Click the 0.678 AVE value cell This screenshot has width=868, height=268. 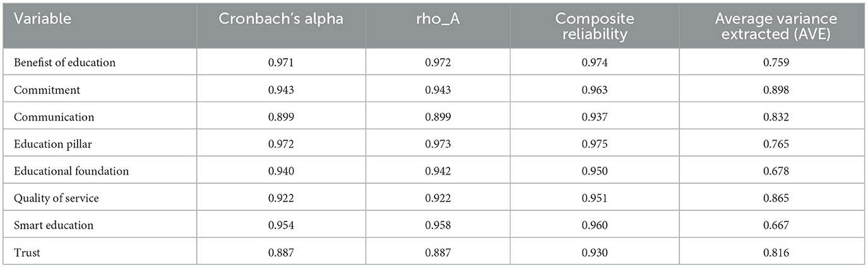772,171
